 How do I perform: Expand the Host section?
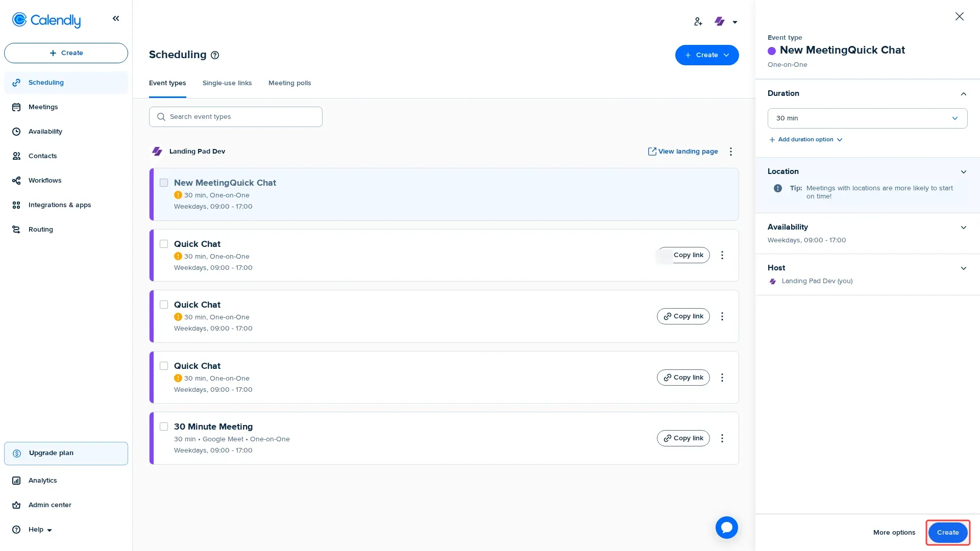click(963, 268)
